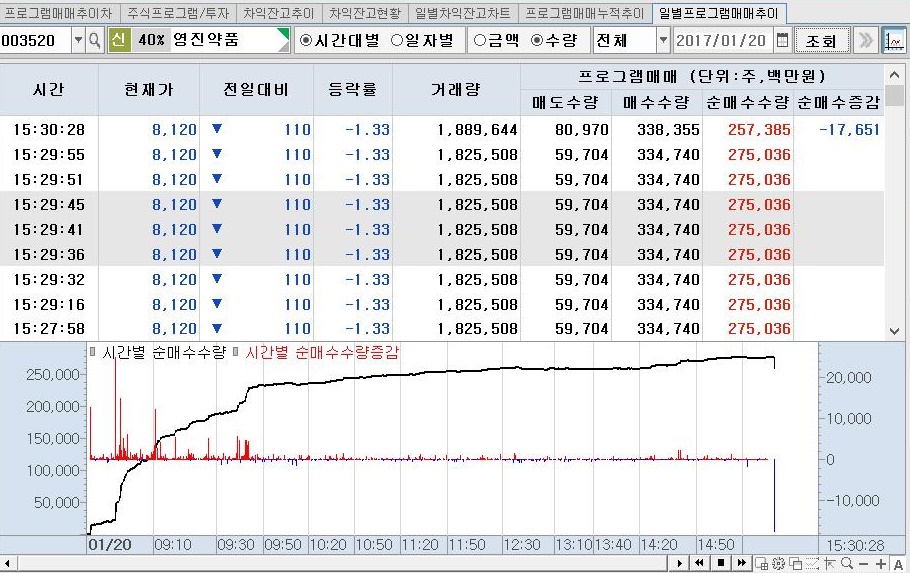Switch to 차익잔고현황 tab
910x573 pixels.
364,13
